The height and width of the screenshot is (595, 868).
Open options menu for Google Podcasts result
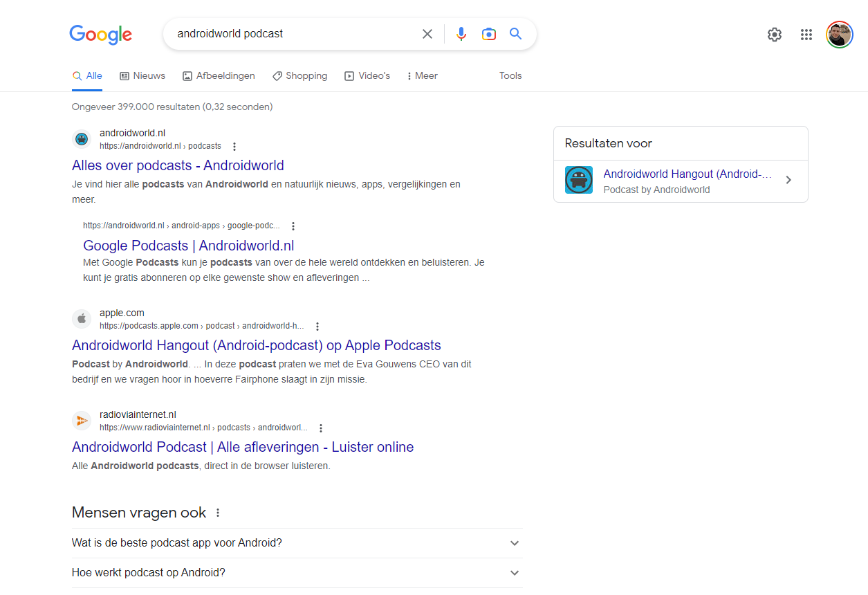pyautogui.click(x=293, y=226)
